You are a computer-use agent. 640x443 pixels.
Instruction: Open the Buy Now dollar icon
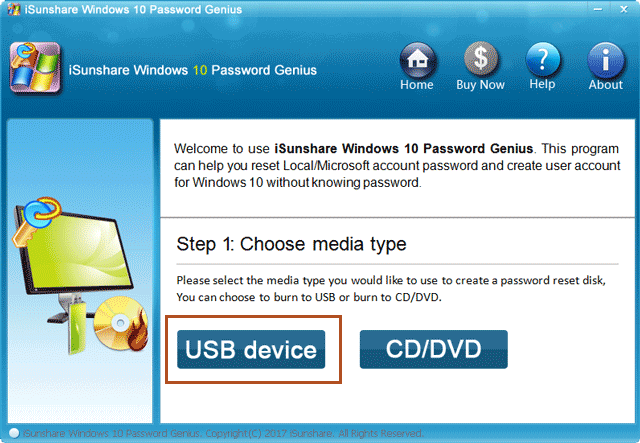pos(481,59)
